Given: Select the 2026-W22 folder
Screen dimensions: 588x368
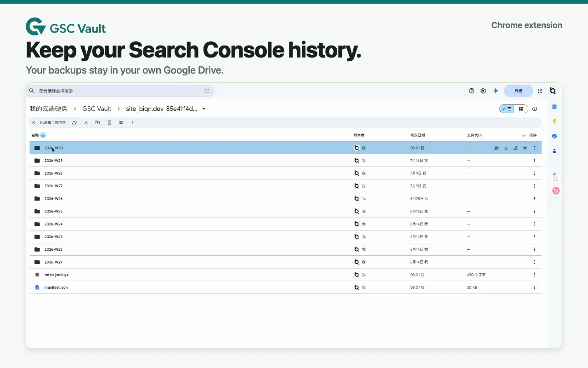Looking at the screenshot, I should (x=286, y=249).
